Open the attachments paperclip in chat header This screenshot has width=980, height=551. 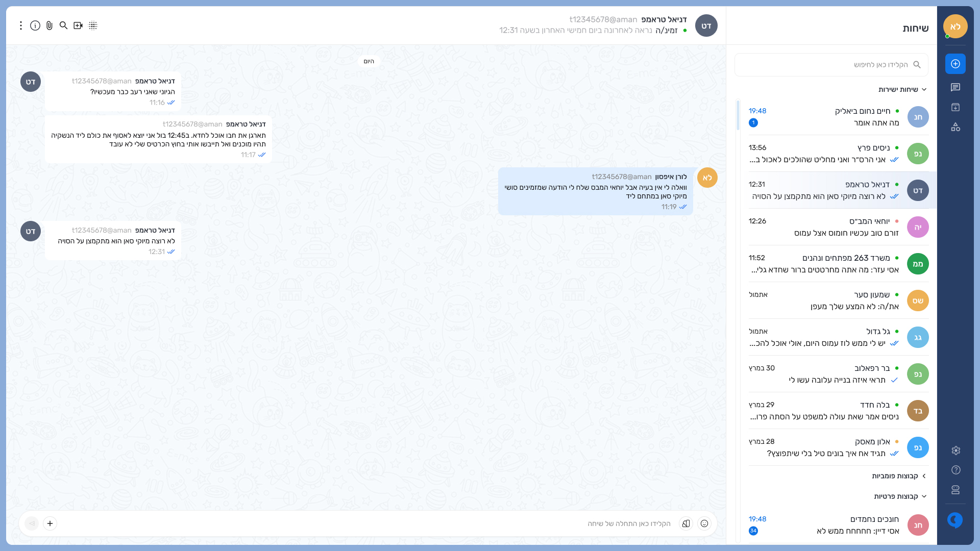pos(50,26)
